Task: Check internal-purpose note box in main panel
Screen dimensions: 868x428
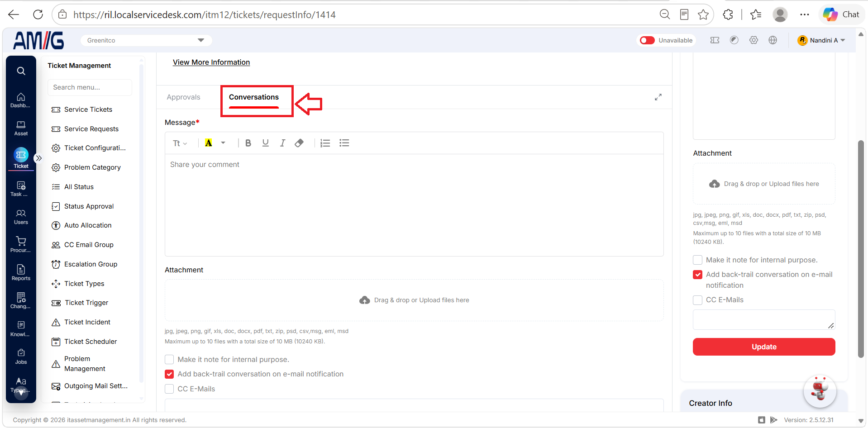Action: (x=169, y=360)
